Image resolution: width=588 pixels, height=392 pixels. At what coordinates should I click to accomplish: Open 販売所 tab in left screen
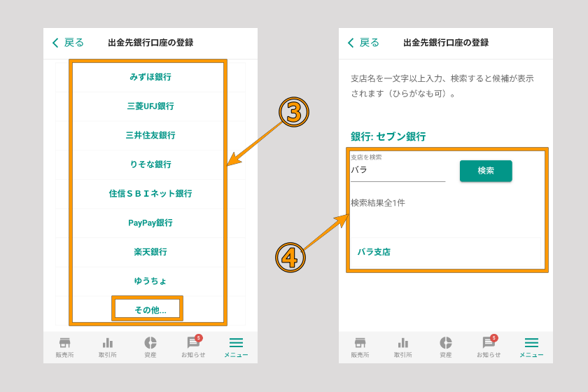click(64, 347)
